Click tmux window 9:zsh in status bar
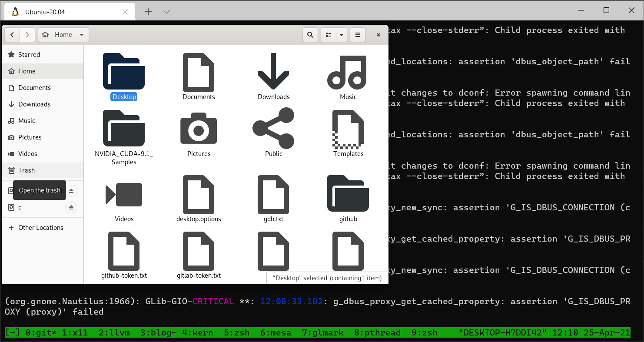The width and height of the screenshot is (644, 342). click(x=425, y=333)
